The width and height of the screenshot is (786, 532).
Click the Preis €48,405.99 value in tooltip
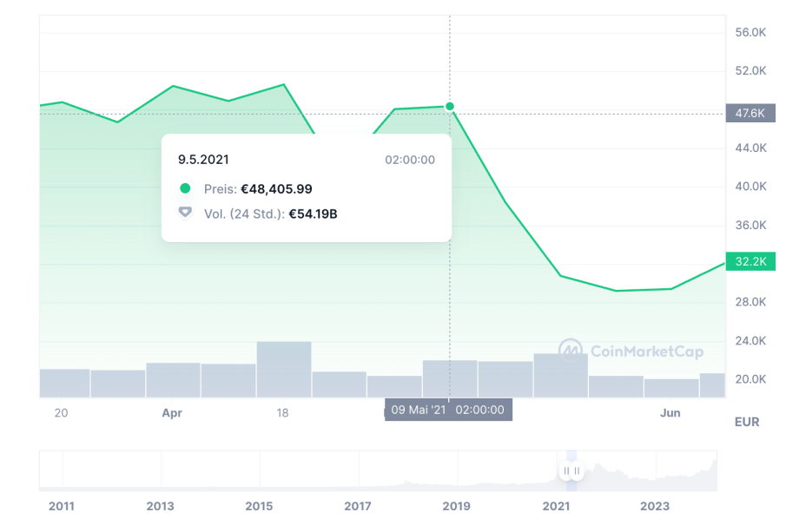point(276,188)
